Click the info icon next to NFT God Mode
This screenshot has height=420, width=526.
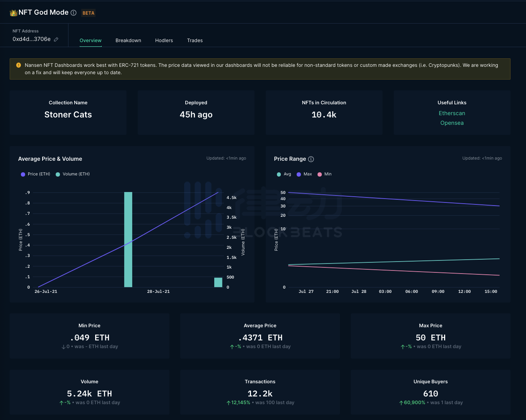coord(73,13)
